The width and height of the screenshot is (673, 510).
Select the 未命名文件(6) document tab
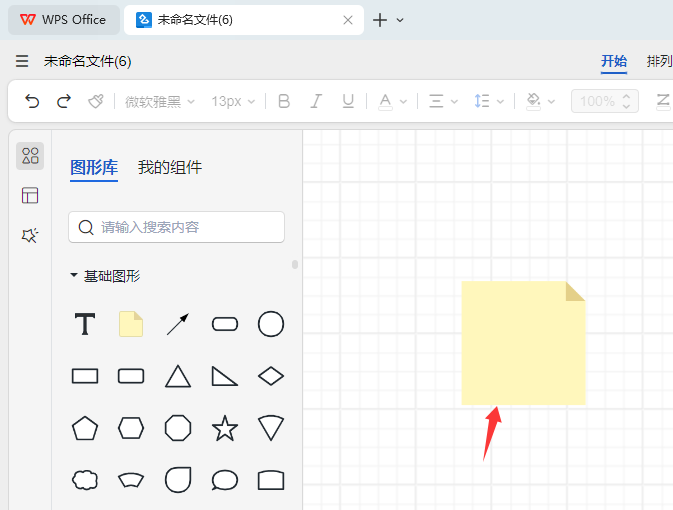click(x=243, y=20)
